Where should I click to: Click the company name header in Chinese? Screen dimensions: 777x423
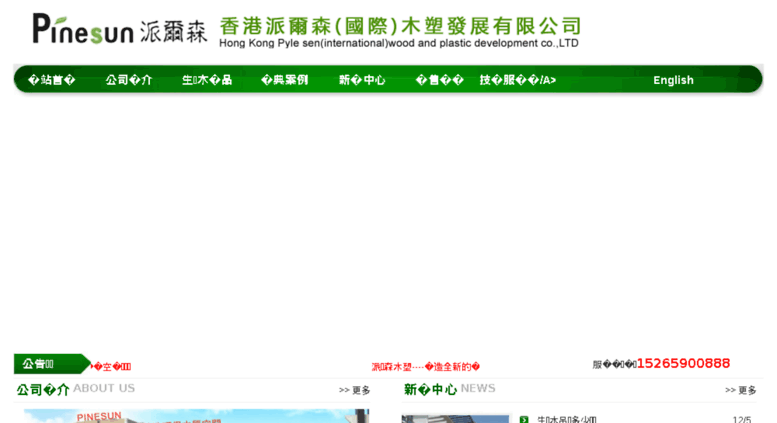click(400, 26)
